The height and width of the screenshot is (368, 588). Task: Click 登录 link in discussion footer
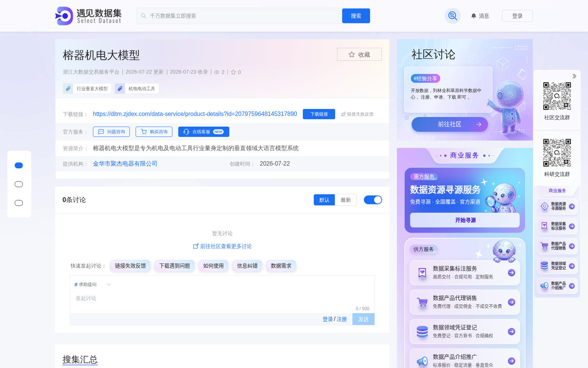click(328, 319)
